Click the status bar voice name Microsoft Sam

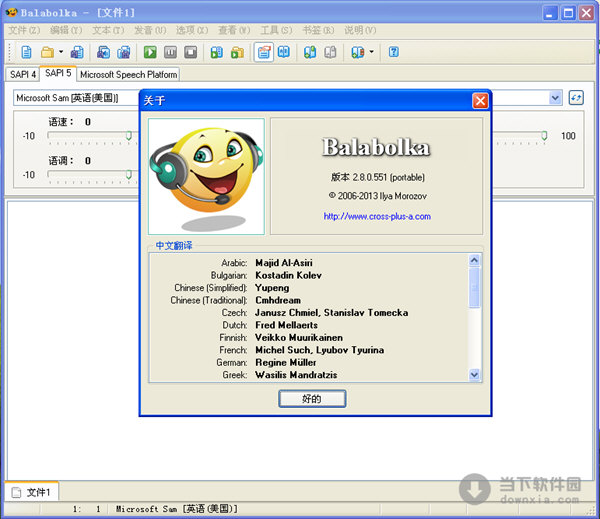pyautogui.click(x=177, y=509)
